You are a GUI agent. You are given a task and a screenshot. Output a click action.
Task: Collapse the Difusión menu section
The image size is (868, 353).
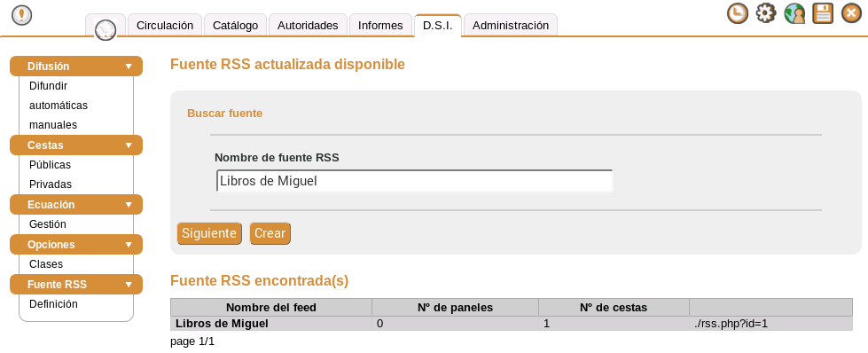tap(129, 67)
